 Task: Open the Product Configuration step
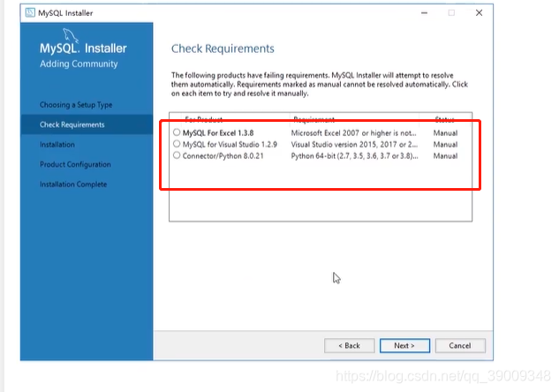click(75, 164)
